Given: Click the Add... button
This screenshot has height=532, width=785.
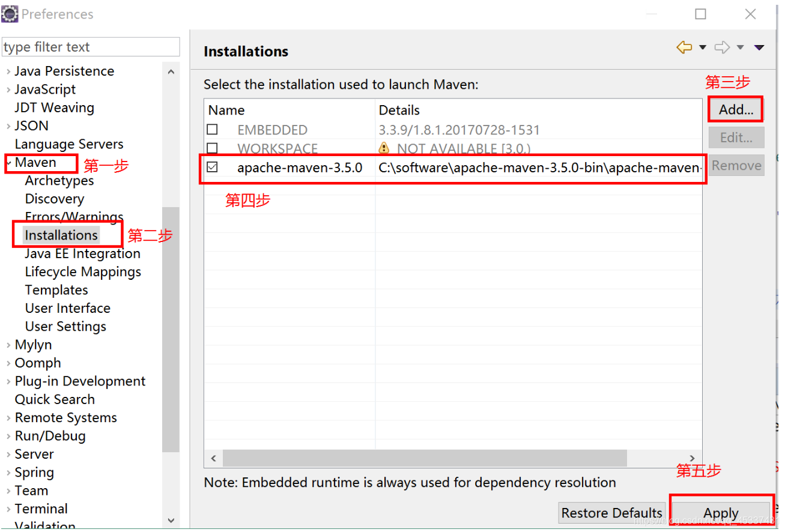Looking at the screenshot, I should click(736, 110).
